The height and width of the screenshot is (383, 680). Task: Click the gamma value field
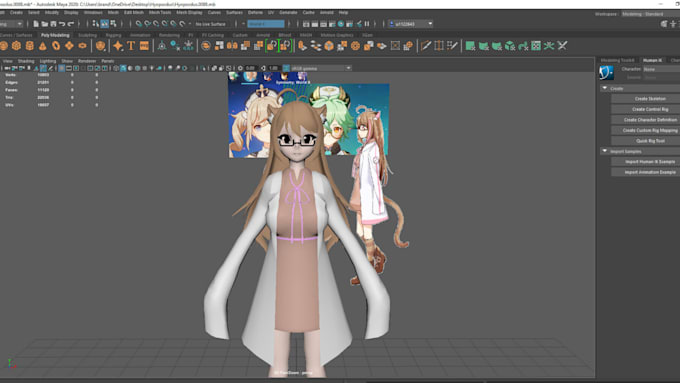274,68
